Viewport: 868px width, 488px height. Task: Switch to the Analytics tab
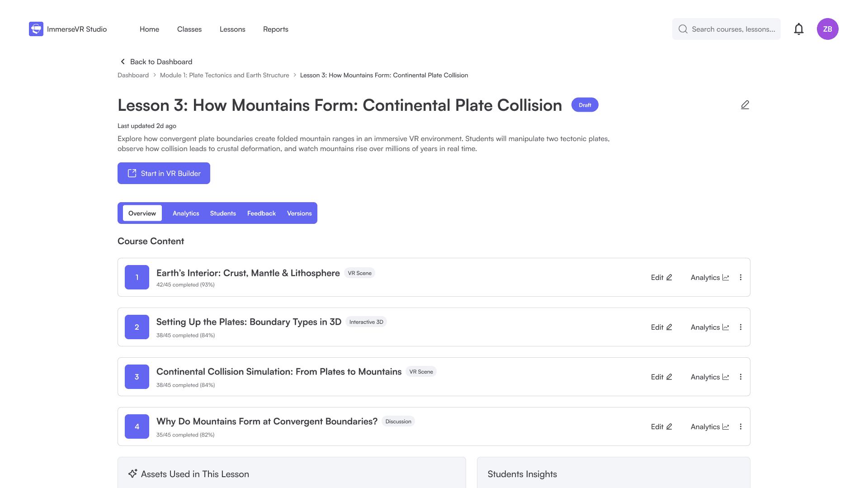coord(186,213)
